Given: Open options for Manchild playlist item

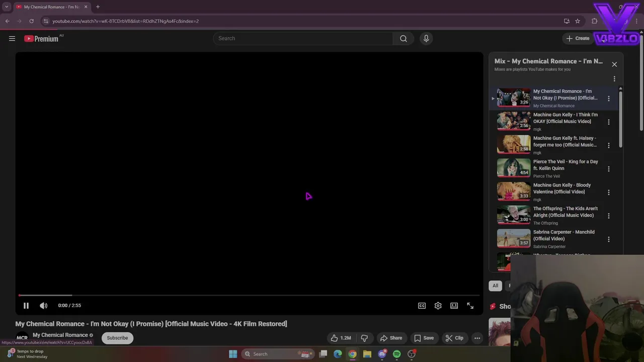Looking at the screenshot, I should tap(609, 239).
